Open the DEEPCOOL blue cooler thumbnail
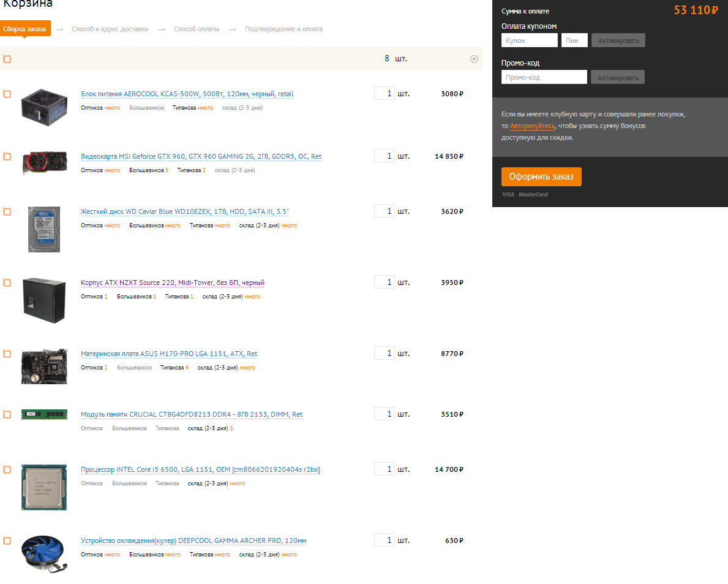This screenshot has height=584, width=728. click(44, 553)
